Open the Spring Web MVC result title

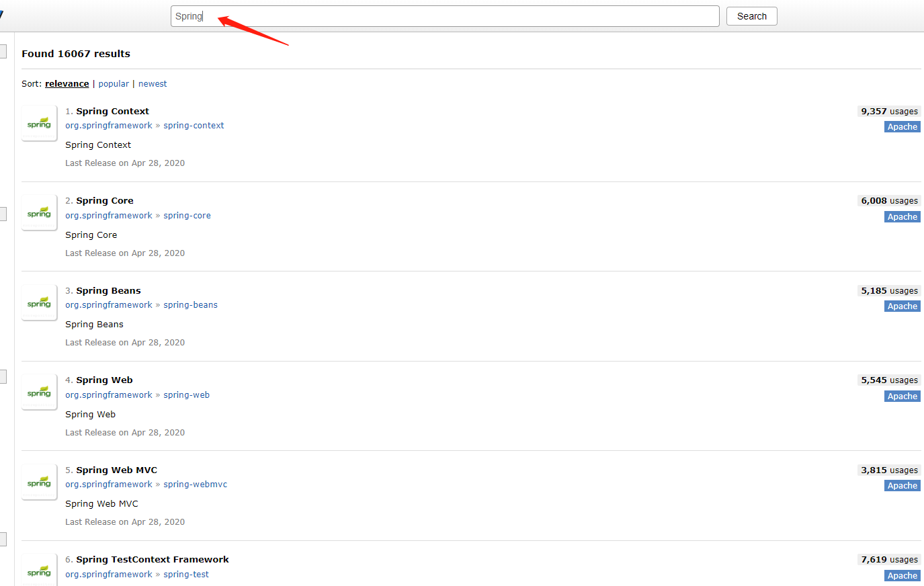click(116, 470)
